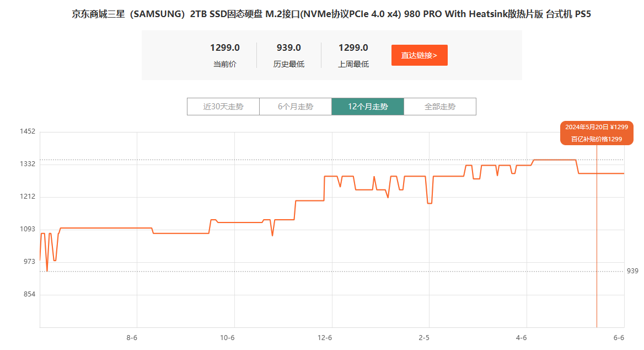Click the 2024年5月20日 ¥1299 tooltip

tap(596, 126)
